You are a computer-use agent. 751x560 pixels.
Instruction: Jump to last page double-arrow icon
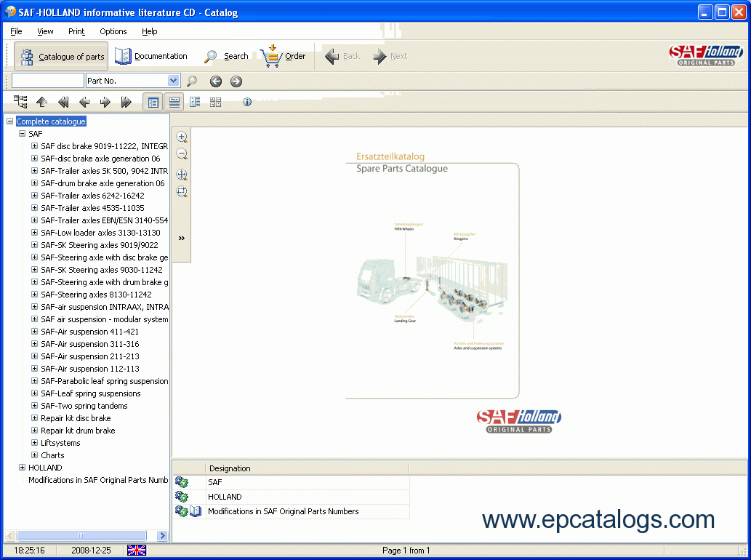126,102
